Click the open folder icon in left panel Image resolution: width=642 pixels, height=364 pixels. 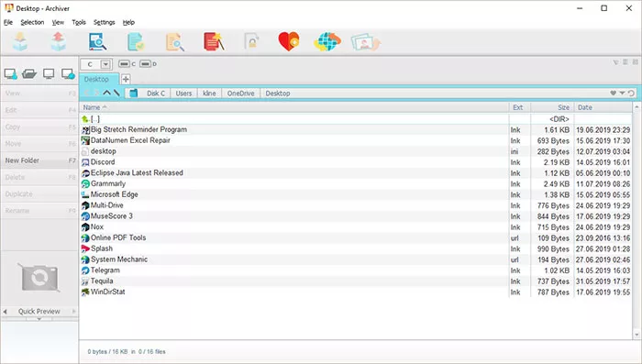coord(29,74)
